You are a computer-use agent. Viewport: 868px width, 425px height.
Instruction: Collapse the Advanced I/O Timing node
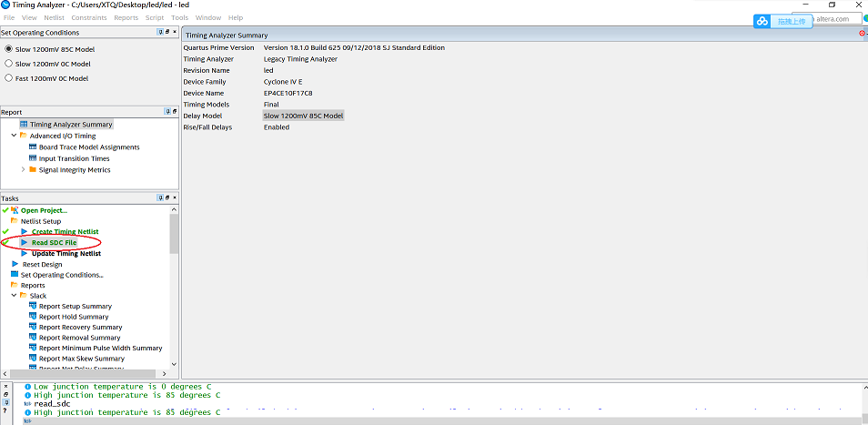click(14, 136)
